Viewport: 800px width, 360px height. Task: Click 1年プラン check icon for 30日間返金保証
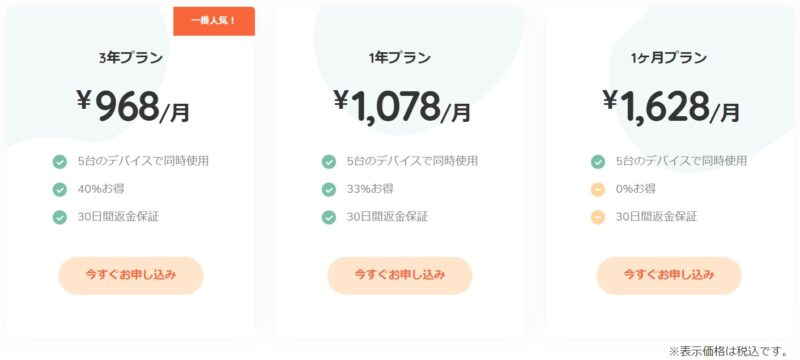tap(329, 217)
